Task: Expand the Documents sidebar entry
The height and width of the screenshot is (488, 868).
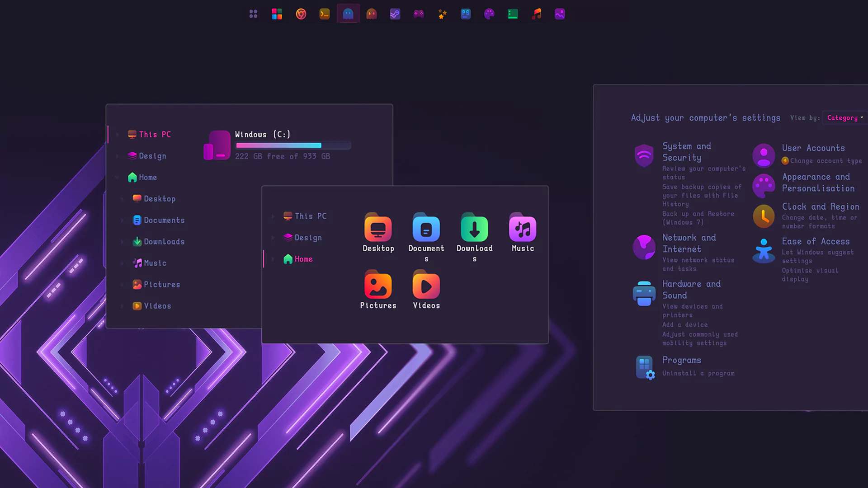Action: 123,220
